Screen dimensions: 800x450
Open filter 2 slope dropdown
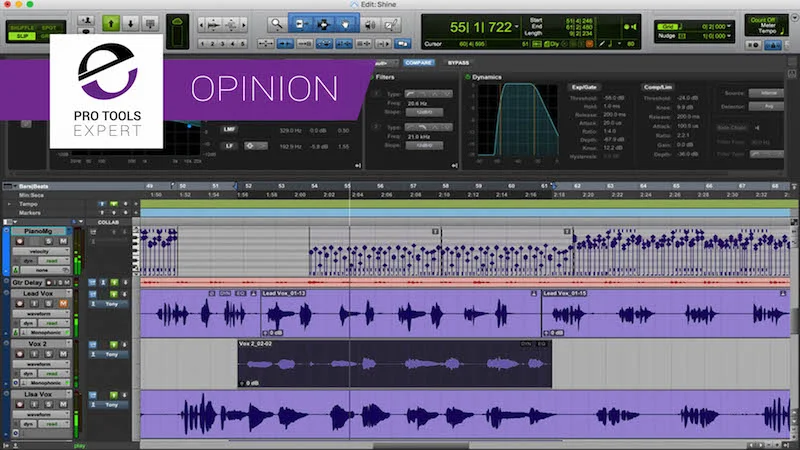pos(424,145)
